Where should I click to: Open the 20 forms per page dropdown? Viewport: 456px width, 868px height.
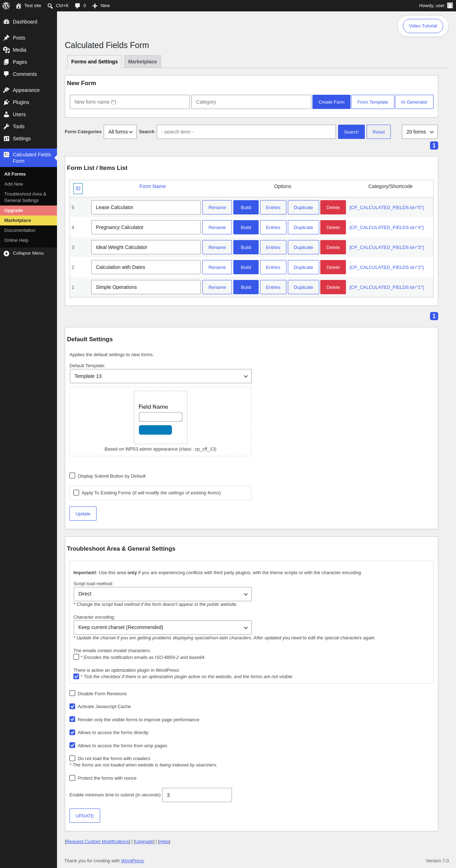pos(420,132)
